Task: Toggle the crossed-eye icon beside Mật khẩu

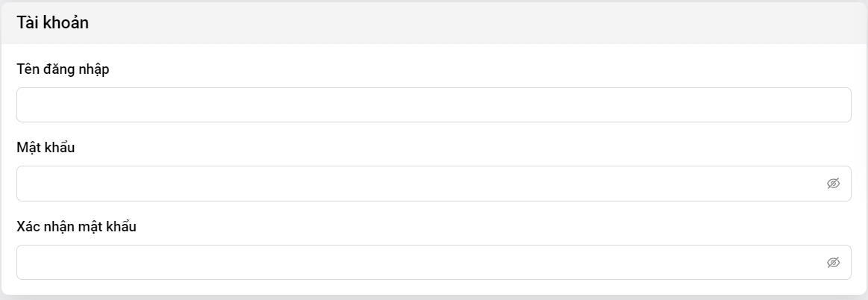Action: (834, 184)
